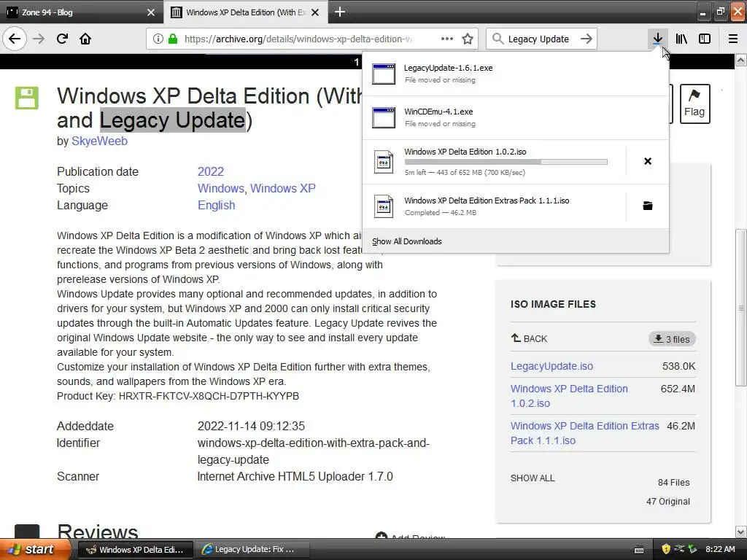The image size is (747, 560).
Task: Show site information icon in address bar
Action: click(158, 39)
